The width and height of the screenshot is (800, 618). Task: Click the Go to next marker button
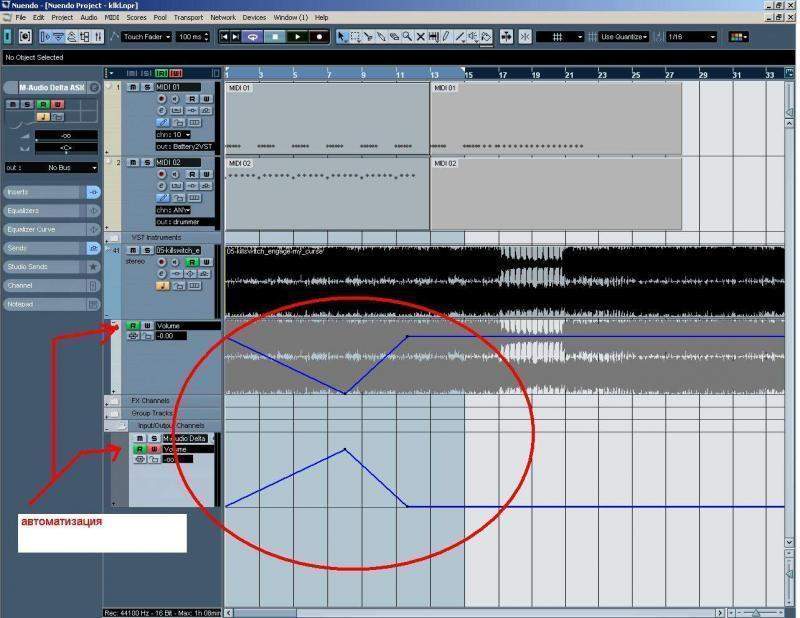click(235, 37)
